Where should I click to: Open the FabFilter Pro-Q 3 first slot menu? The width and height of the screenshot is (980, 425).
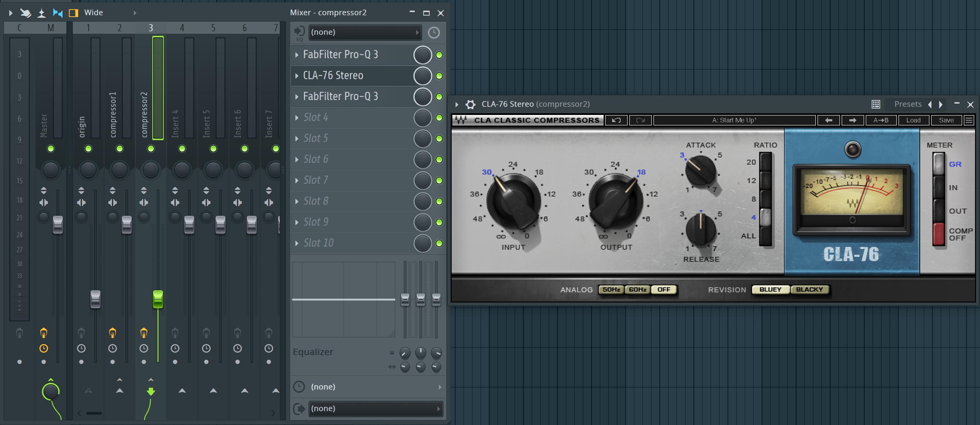tap(297, 55)
